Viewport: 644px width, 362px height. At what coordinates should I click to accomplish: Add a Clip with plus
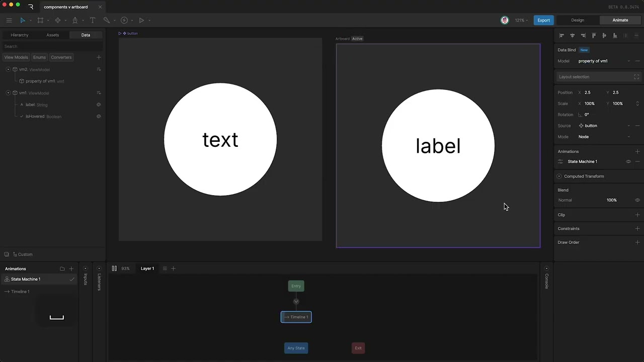click(637, 215)
